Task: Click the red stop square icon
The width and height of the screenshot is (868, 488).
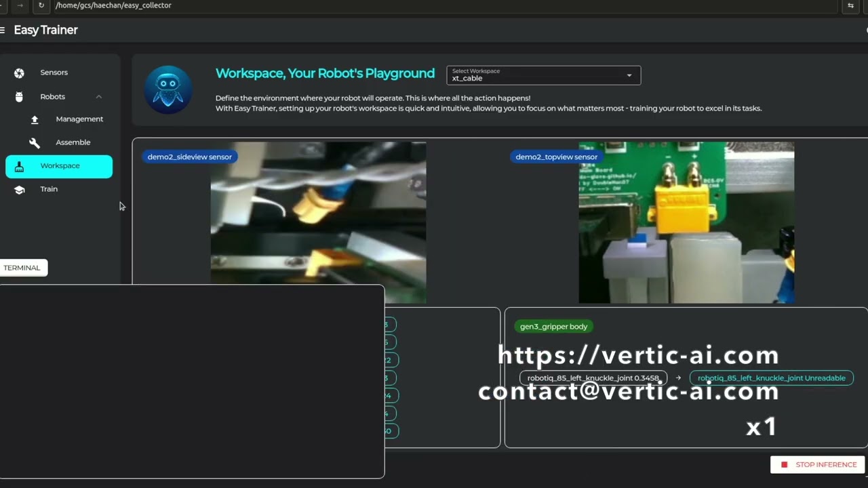Action: pos(785,465)
